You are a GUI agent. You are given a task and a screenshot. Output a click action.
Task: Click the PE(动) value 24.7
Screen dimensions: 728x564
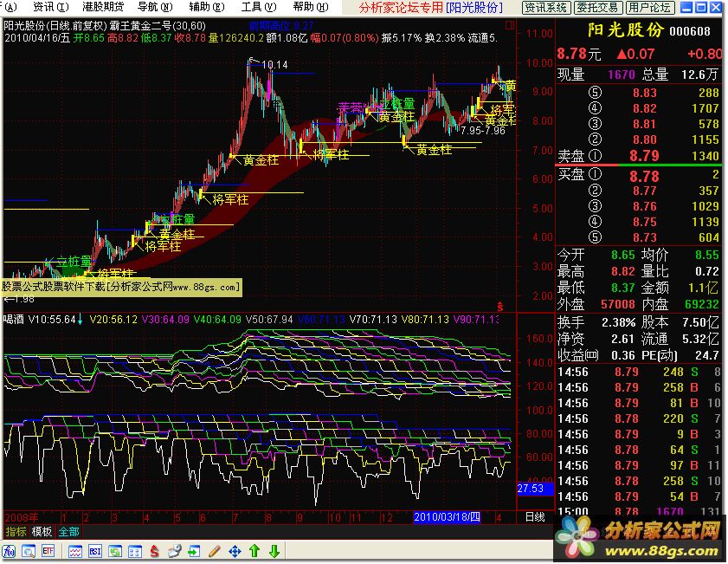pyautogui.click(x=706, y=355)
